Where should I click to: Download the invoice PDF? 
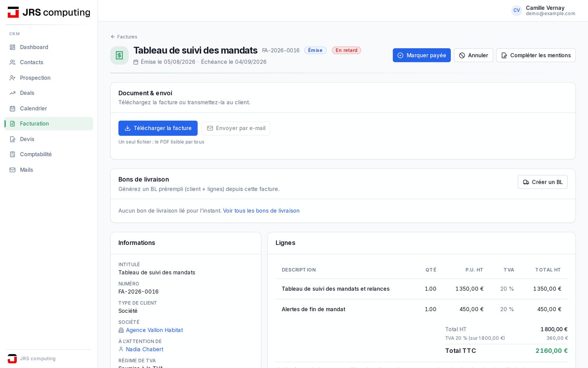pyautogui.click(x=158, y=128)
